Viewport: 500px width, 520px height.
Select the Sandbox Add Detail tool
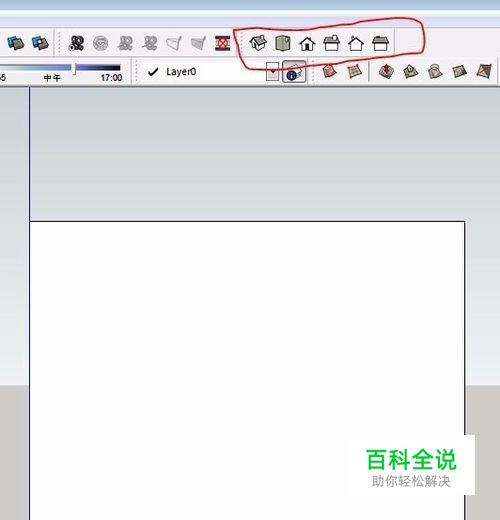coord(459,71)
